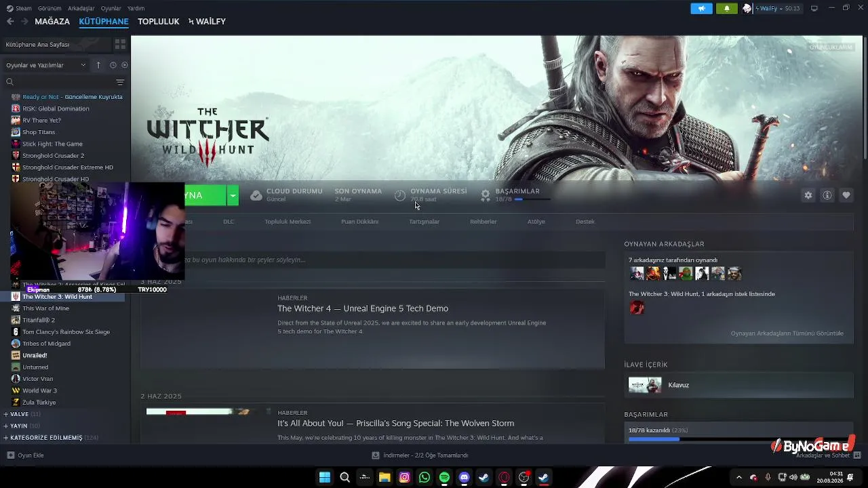Open Windows taskbar search
868x488 pixels.
click(x=344, y=477)
